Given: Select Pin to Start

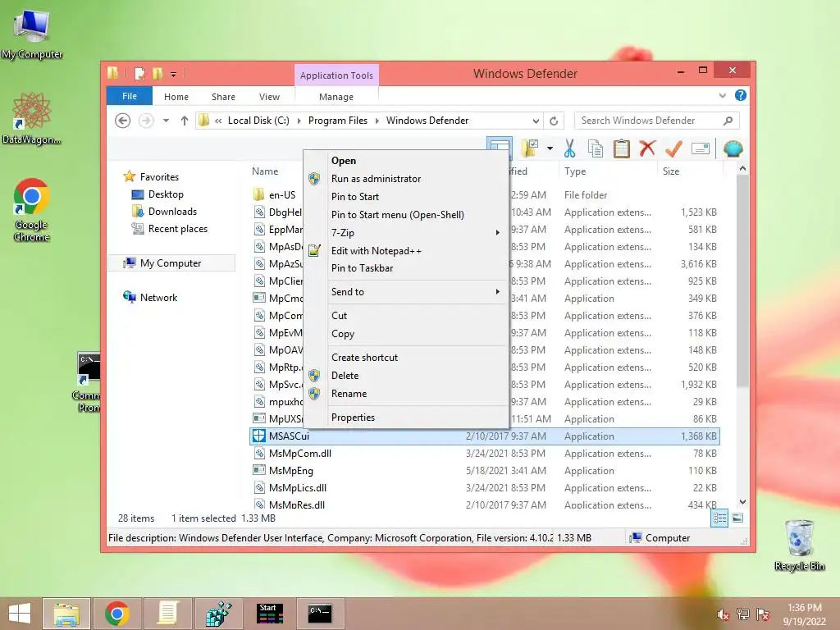Looking at the screenshot, I should click(x=407, y=197).
